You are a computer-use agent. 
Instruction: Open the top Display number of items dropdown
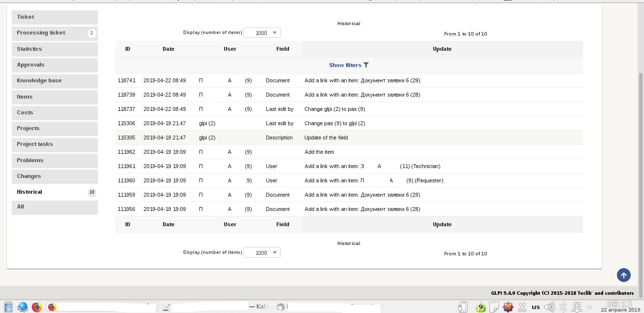[261, 33]
